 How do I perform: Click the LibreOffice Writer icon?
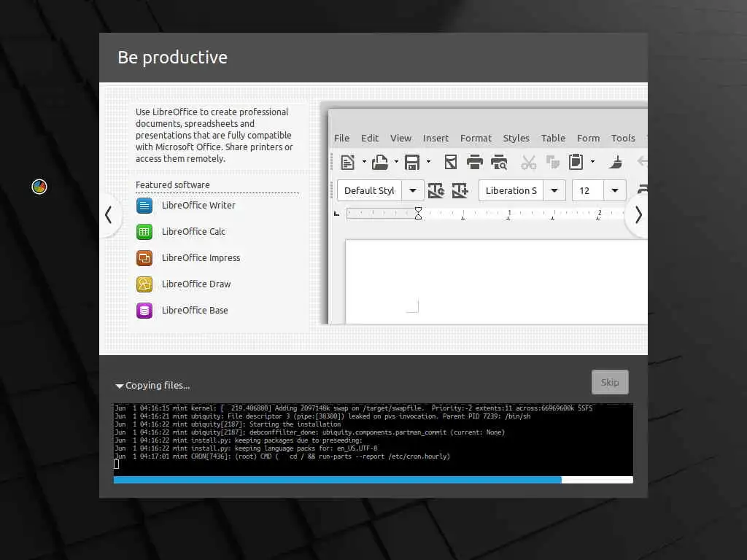point(144,206)
